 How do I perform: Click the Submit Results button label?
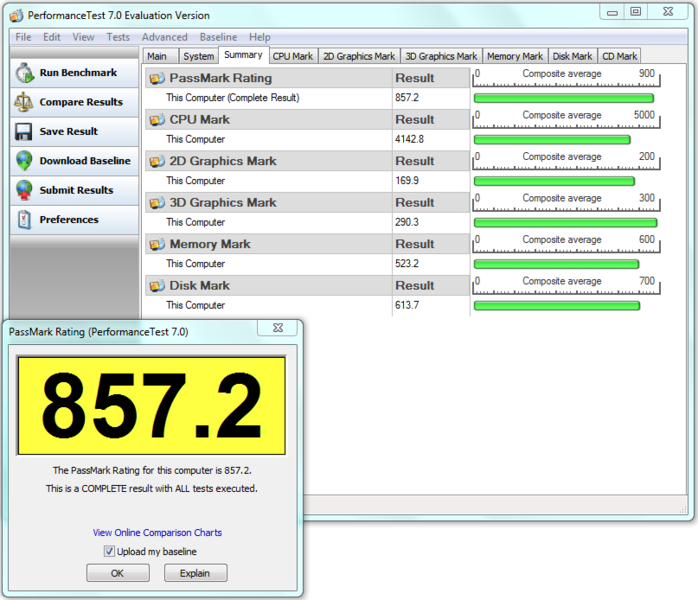pyautogui.click(x=77, y=190)
